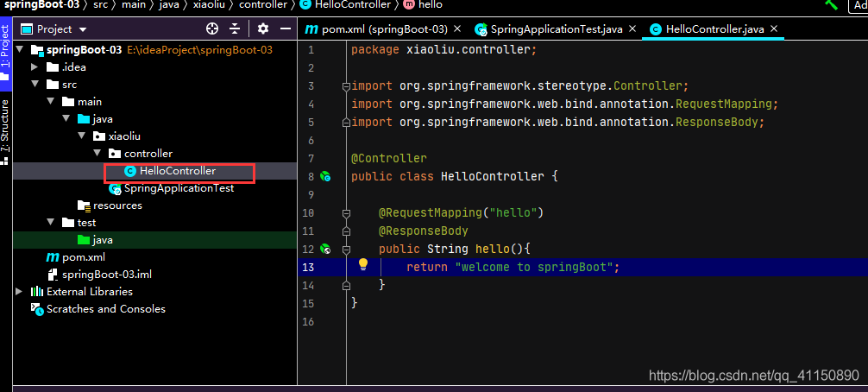
Task: Click the hello method icon in breadcrumb
Action: click(x=408, y=4)
